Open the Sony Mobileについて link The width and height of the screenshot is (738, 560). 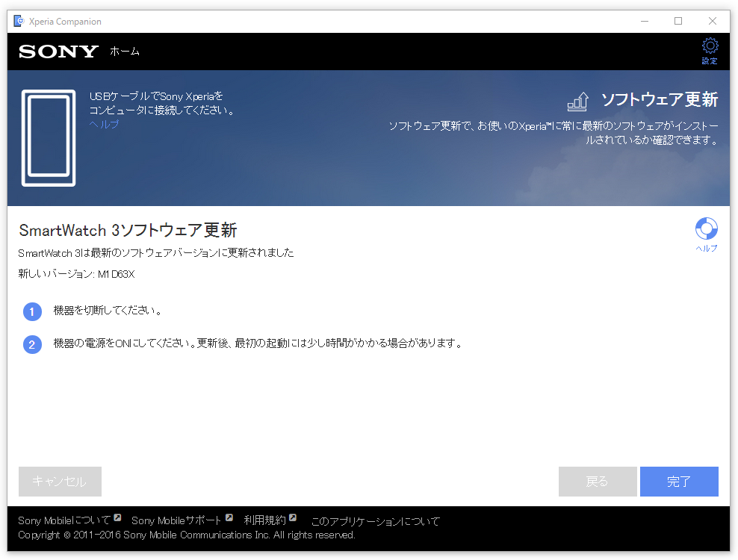(x=64, y=520)
